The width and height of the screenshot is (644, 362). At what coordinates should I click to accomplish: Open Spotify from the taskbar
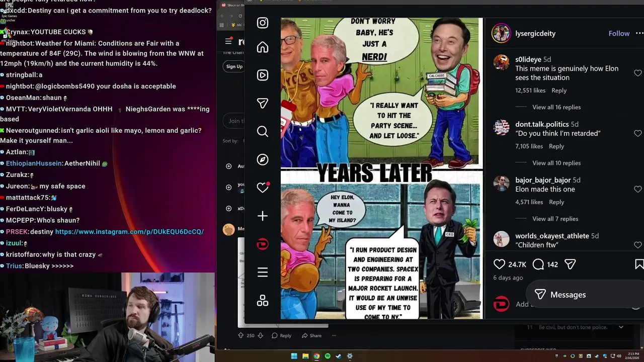328,356
